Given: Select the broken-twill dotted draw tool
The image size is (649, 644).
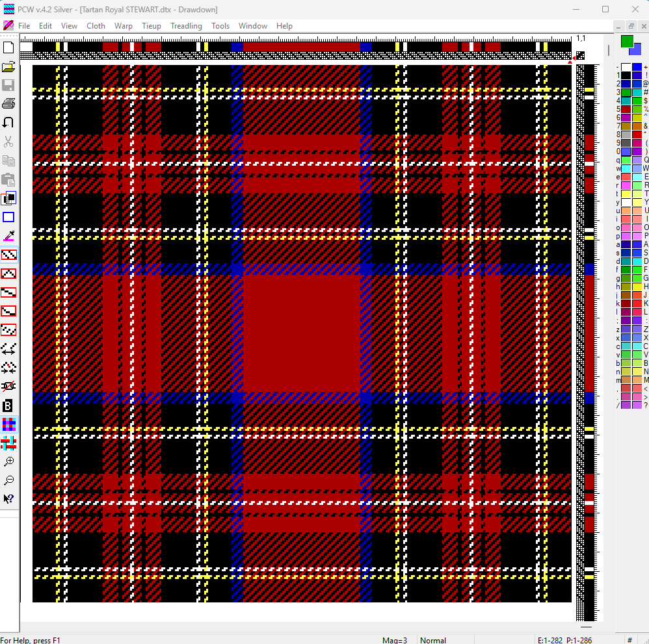Looking at the screenshot, I should [x=8, y=330].
